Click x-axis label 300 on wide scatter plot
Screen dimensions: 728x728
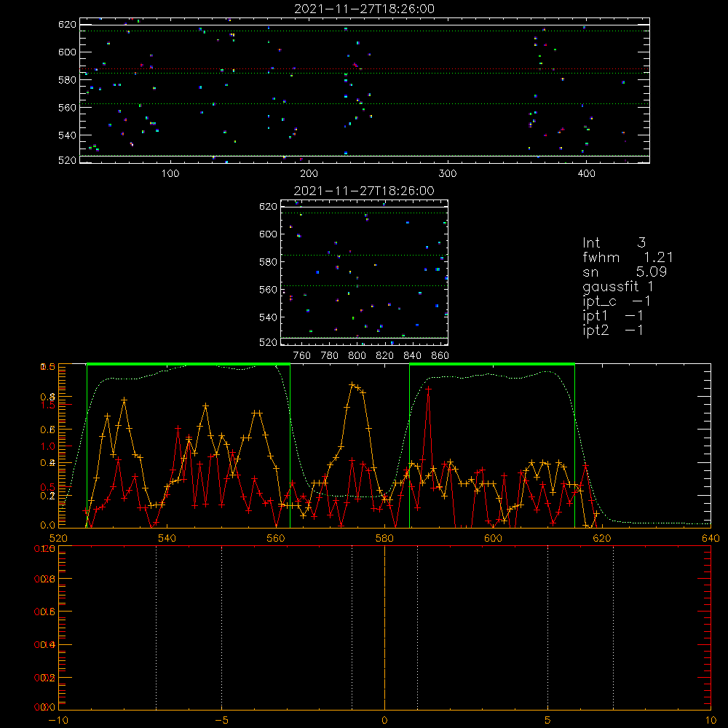448,174
